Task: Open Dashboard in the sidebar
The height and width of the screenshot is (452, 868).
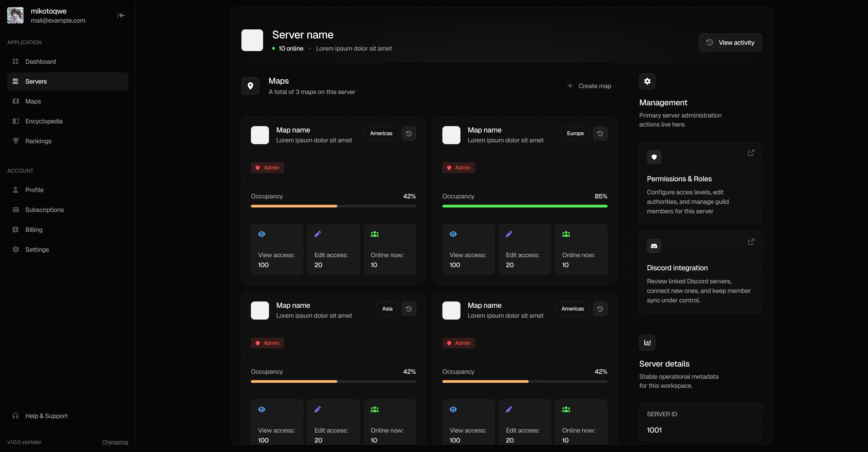Action: pyautogui.click(x=68, y=62)
